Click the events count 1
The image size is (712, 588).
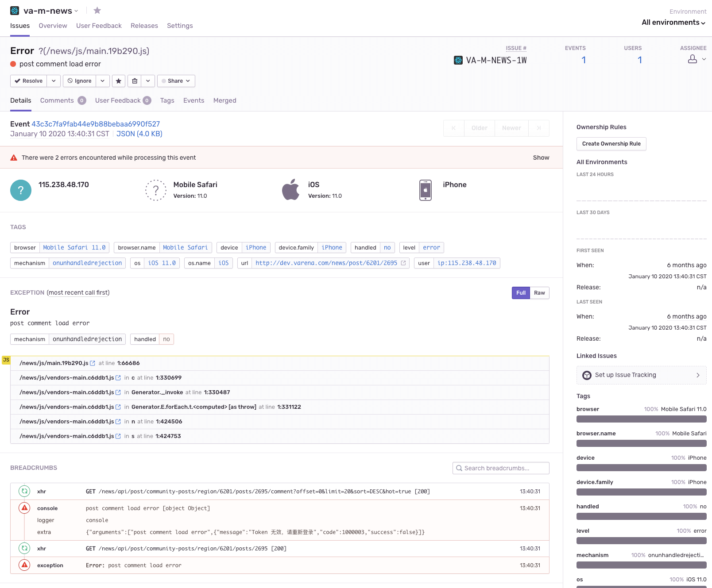point(584,60)
